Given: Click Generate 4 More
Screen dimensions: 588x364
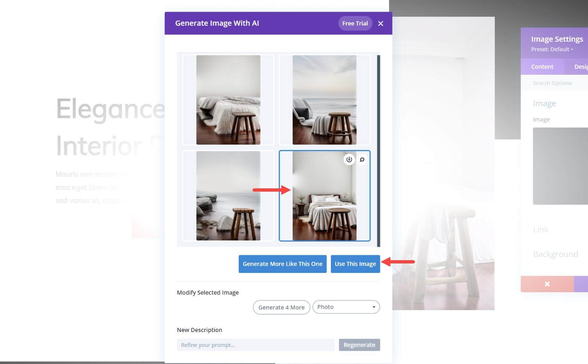Looking at the screenshot, I should point(281,307).
